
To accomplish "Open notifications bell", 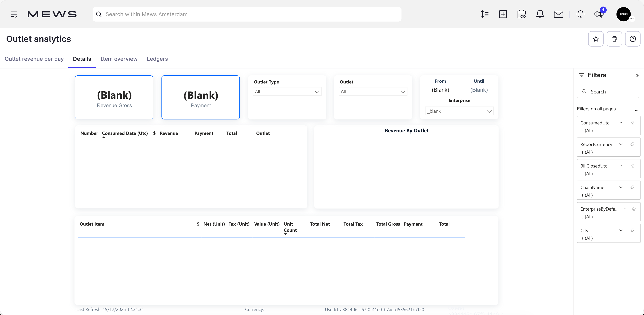I will click(x=540, y=14).
